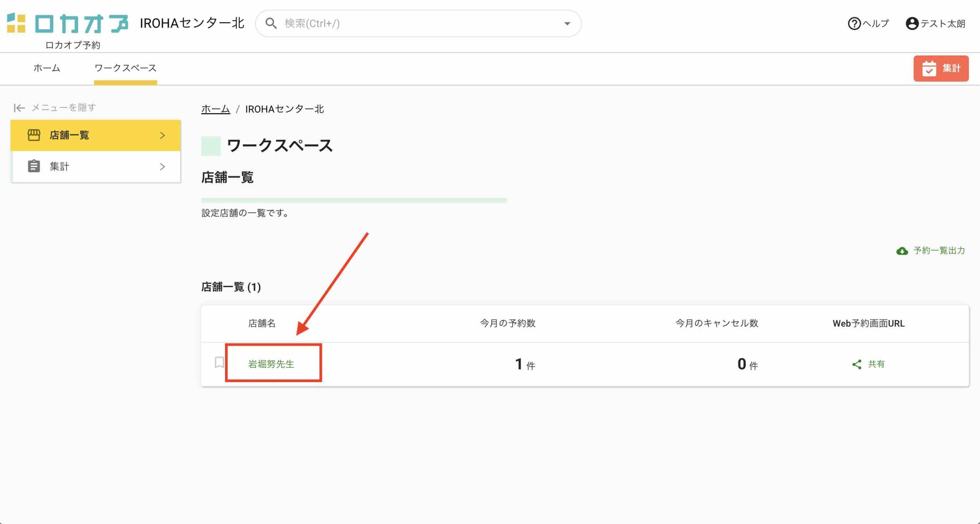The height and width of the screenshot is (524, 980).
Task: Click the cloud download icon for 予約一覧出力
Action: 902,251
